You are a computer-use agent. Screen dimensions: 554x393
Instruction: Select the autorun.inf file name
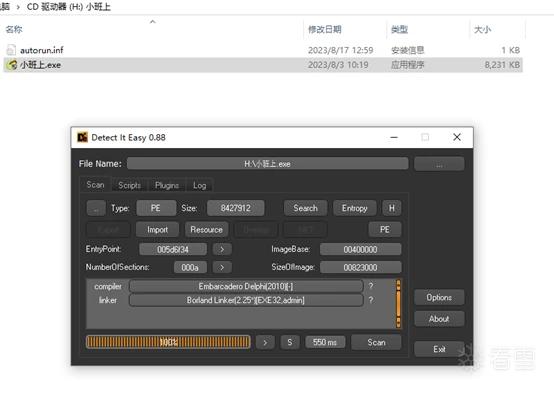pyautogui.click(x=42, y=50)
